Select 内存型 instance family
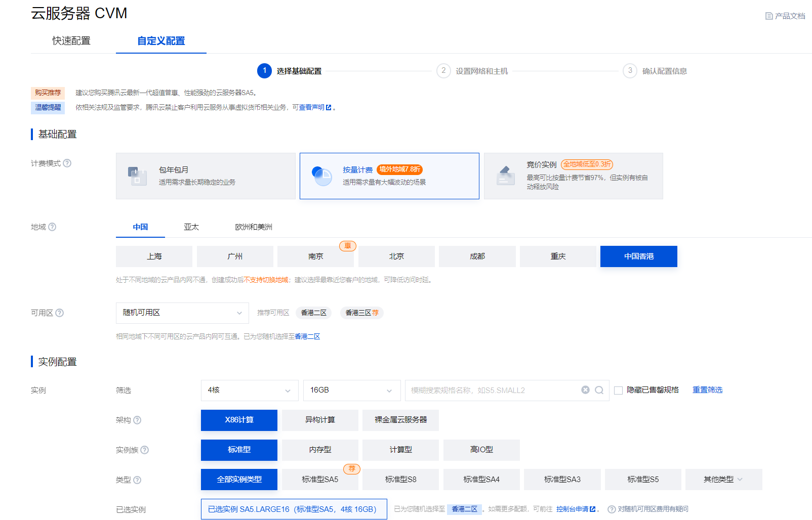The image size is (812, 520). [x=320, y=450]
